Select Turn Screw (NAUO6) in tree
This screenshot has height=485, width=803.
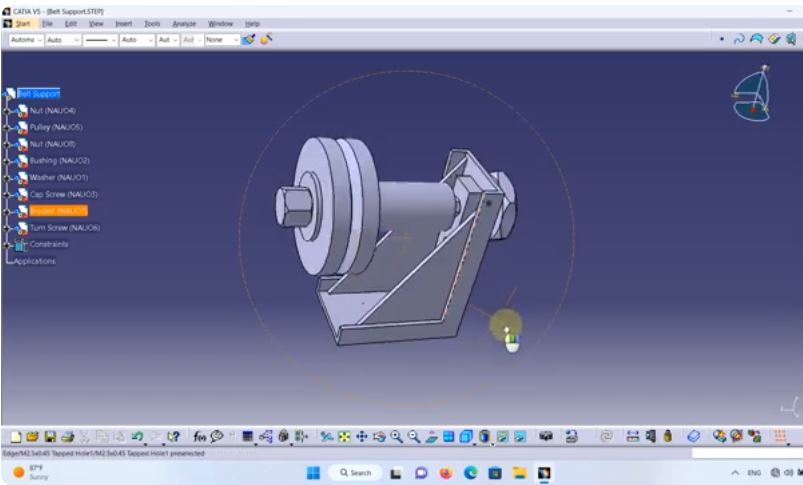click(x=65, y=228)
